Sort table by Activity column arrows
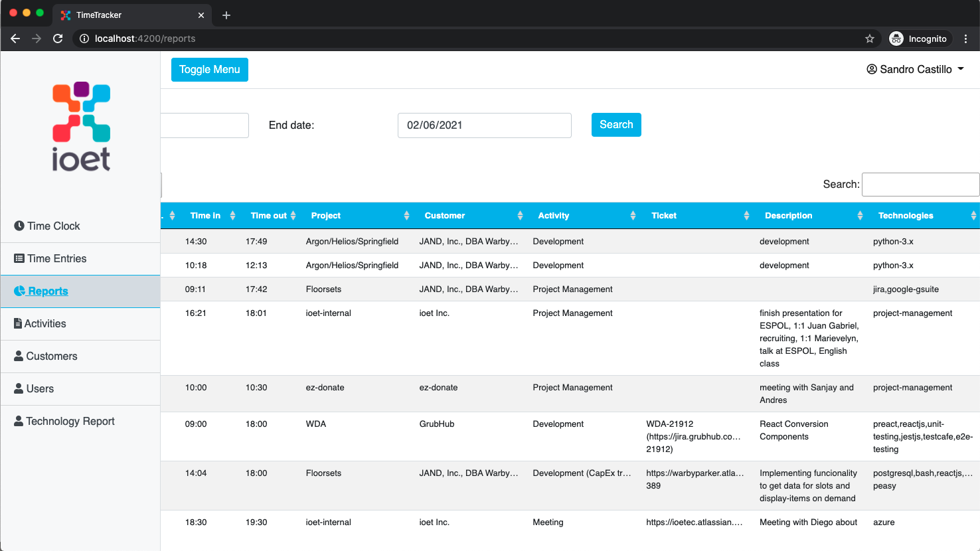The width and height of the screenshot is (980, 551). pyautogui.click(x=633, y=216)
